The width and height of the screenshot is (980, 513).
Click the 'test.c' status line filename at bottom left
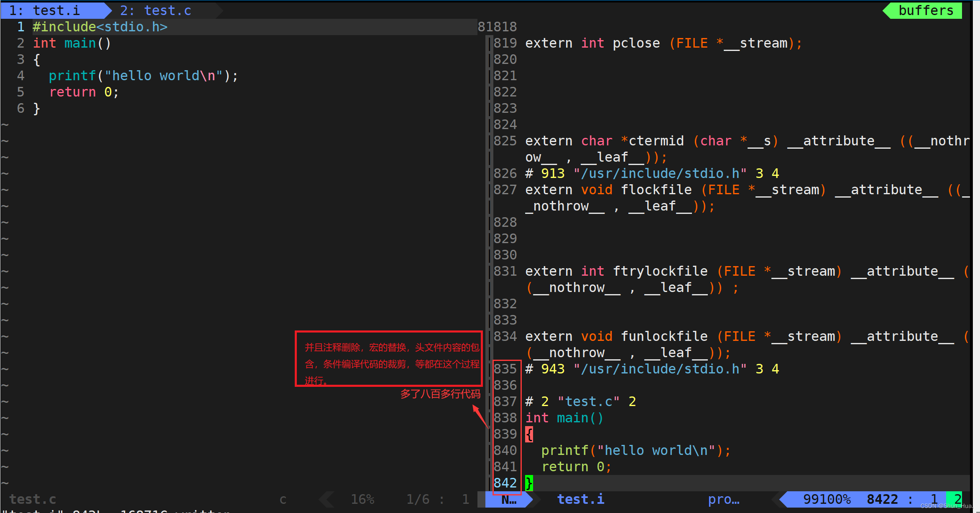coord(33,499)
